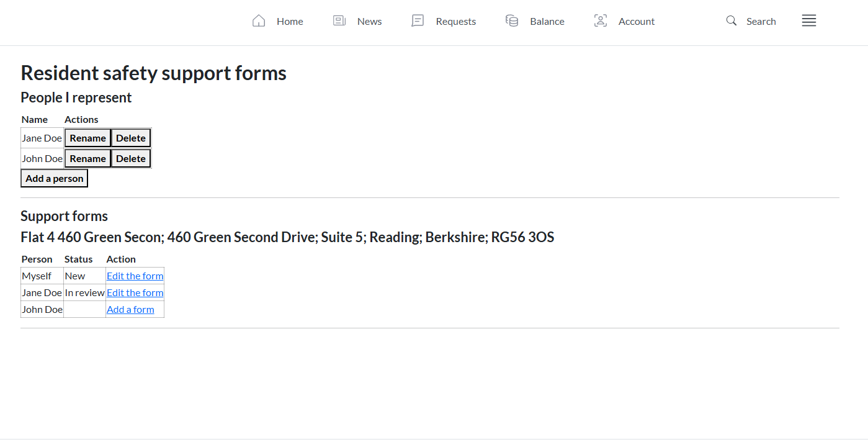This screenshot has width=868, height=442.
Task: Rename Jane Doe
Action: coord(87,138)
